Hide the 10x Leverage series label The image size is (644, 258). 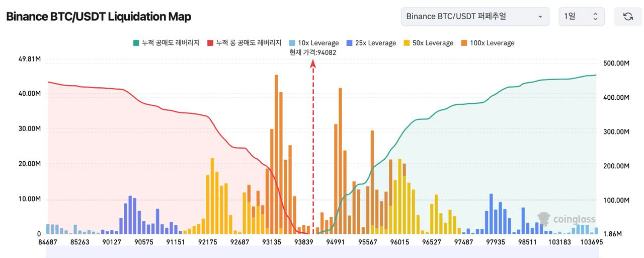pyautogui.click(x=318, y=43)
